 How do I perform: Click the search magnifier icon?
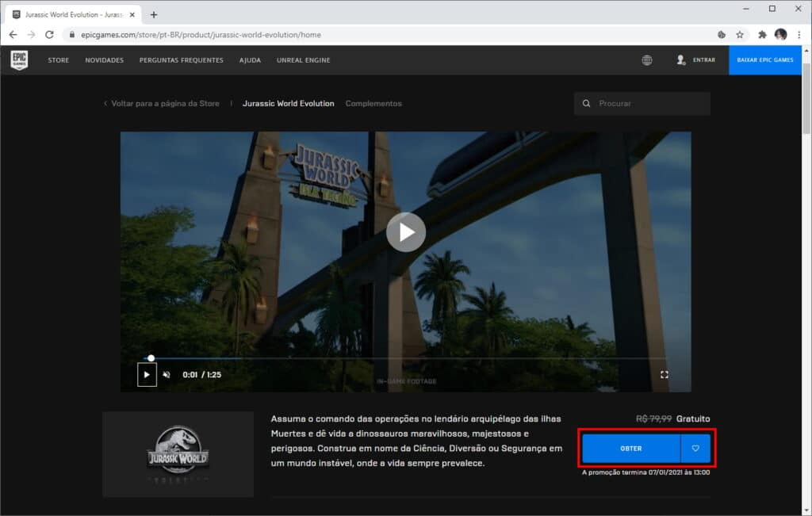coord(586,104)
